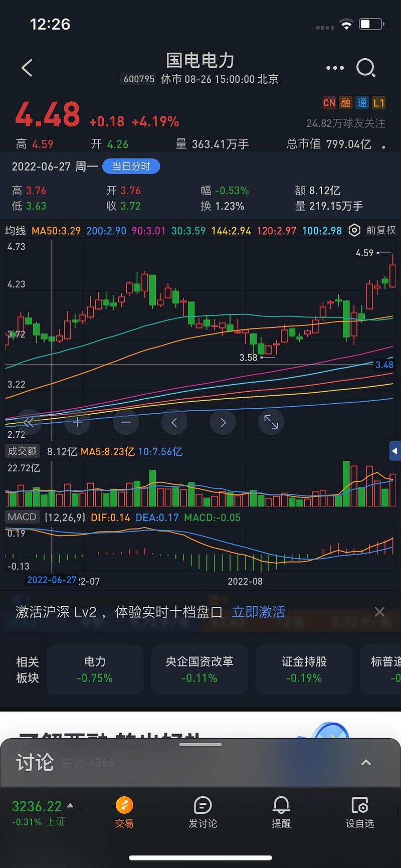The height and width of the screenshot is (868, 401).
Task: Open the three-dot more menu
Action: point(335,68)
